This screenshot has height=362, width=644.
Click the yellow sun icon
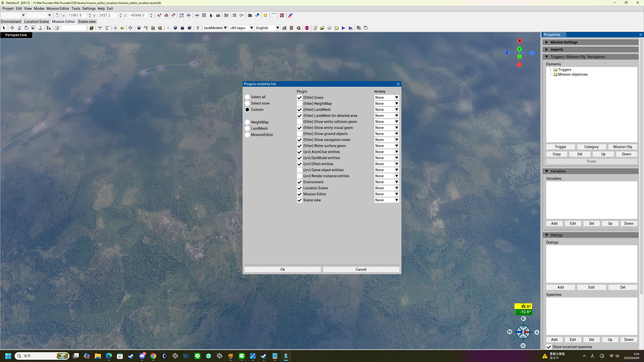[265, 15]
